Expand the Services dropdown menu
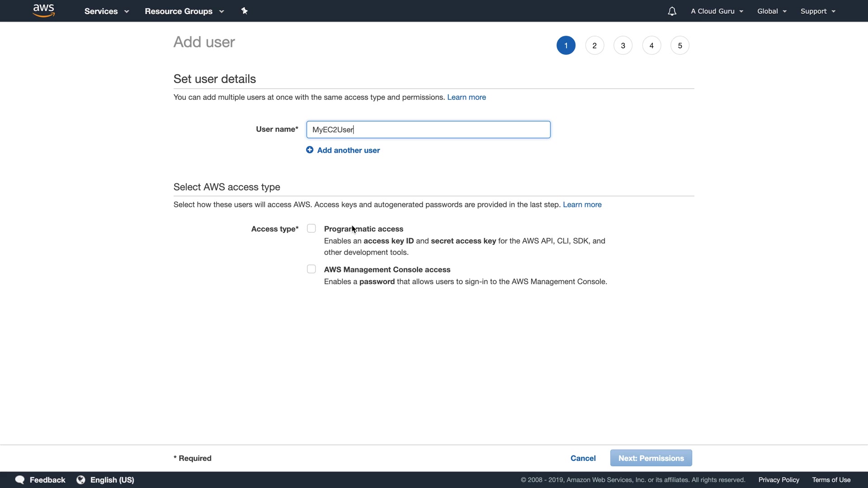The image size is (868, 488). click(x=107, y=11)
